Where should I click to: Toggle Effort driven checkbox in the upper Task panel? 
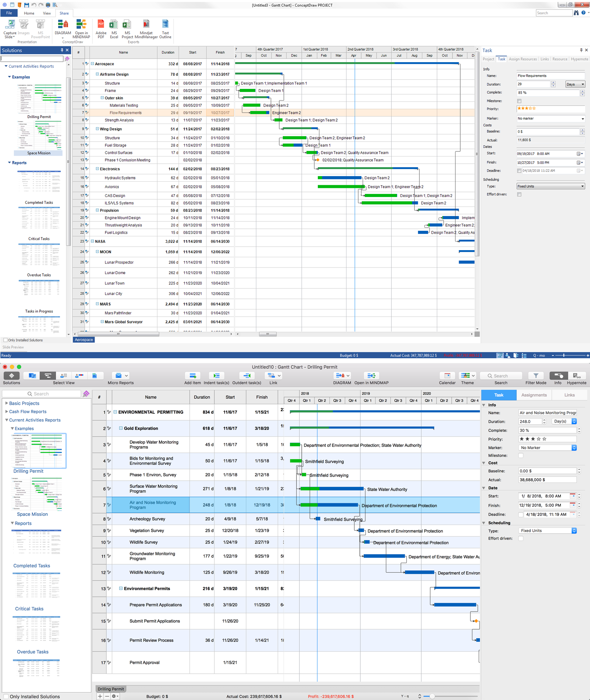point(519,194)
